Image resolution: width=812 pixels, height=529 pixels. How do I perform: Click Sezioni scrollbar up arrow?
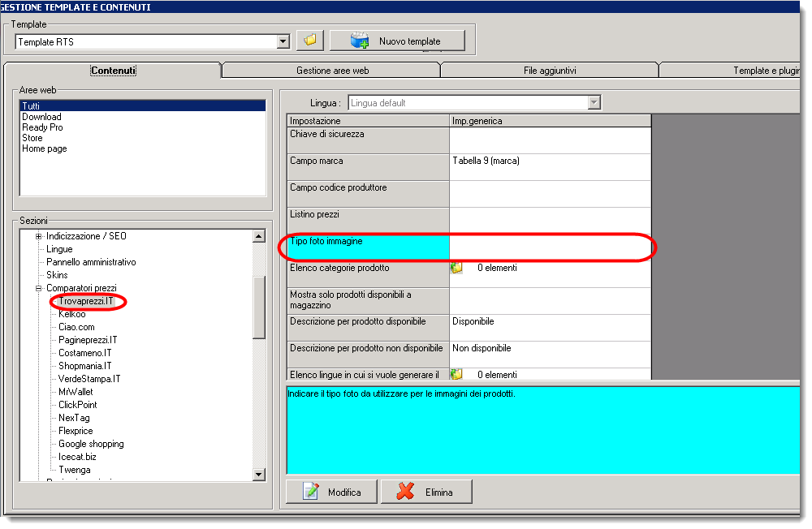tap(259, 236)
